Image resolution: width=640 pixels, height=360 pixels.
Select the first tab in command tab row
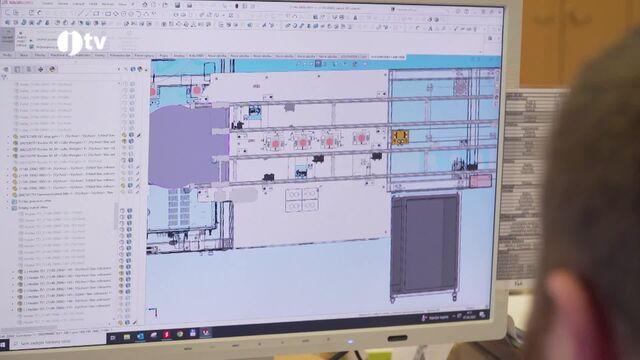point(7,55)
